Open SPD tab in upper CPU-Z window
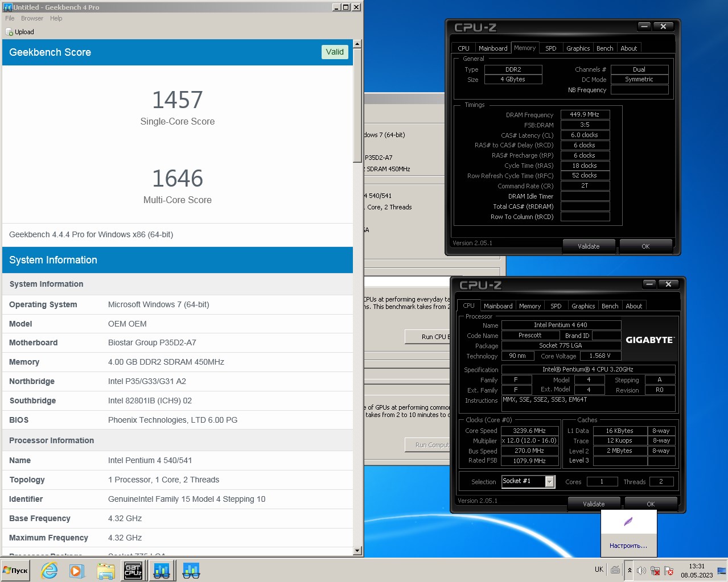 (551, 48)
